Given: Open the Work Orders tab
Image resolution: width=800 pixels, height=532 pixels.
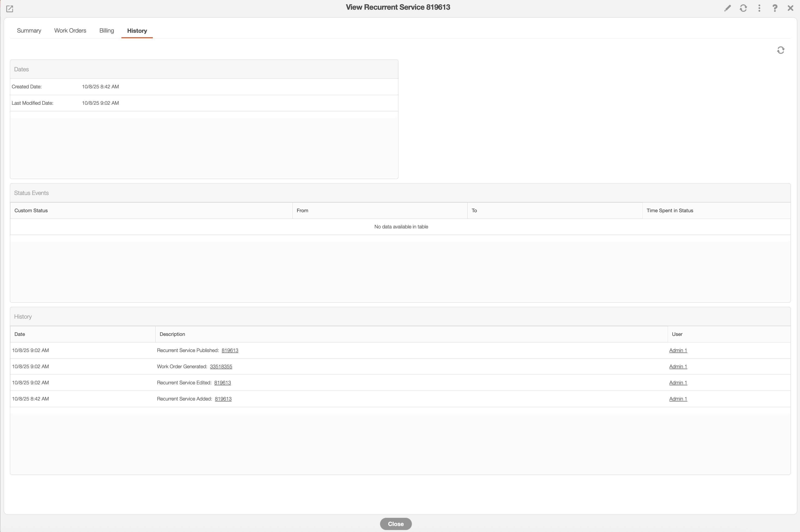Looking at the screenshot, I should click(x=70, y=30).
